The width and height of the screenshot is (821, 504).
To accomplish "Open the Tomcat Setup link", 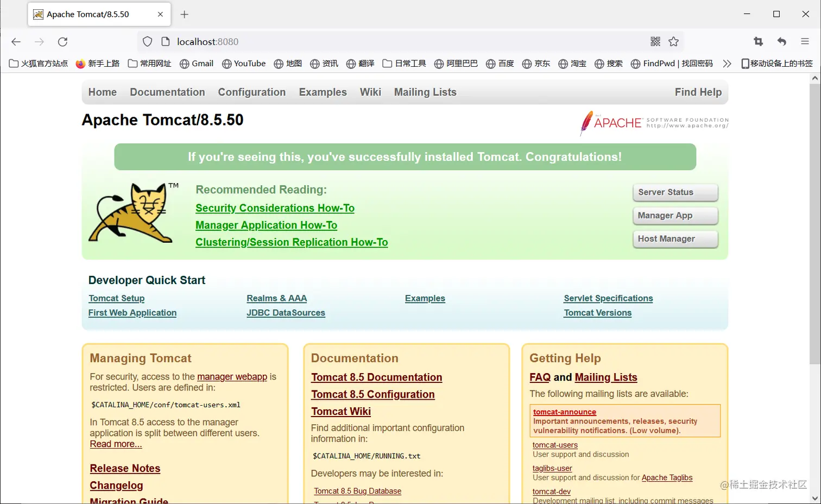I will point(117,298).
